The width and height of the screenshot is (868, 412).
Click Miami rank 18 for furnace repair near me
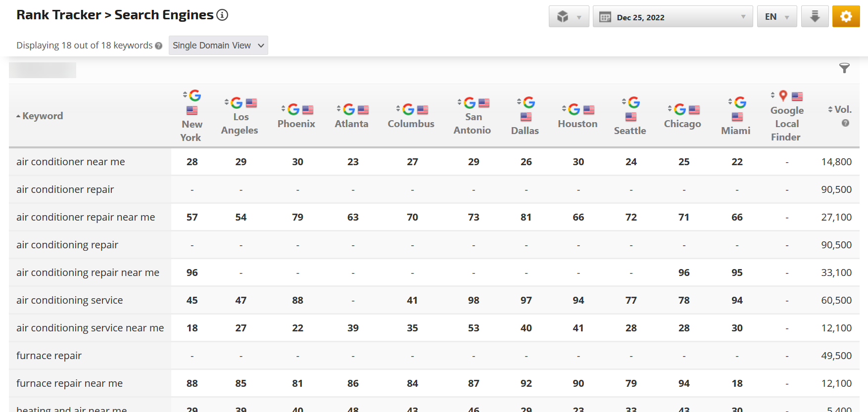[x=737, y=383]
